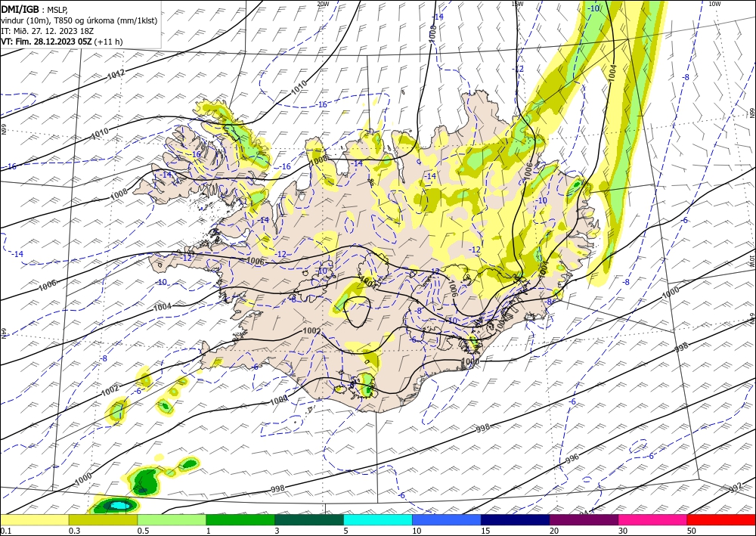Screen dimensions: 756x536
Task: Click legend value '5' under the color bar
Action: click(345, 531)
